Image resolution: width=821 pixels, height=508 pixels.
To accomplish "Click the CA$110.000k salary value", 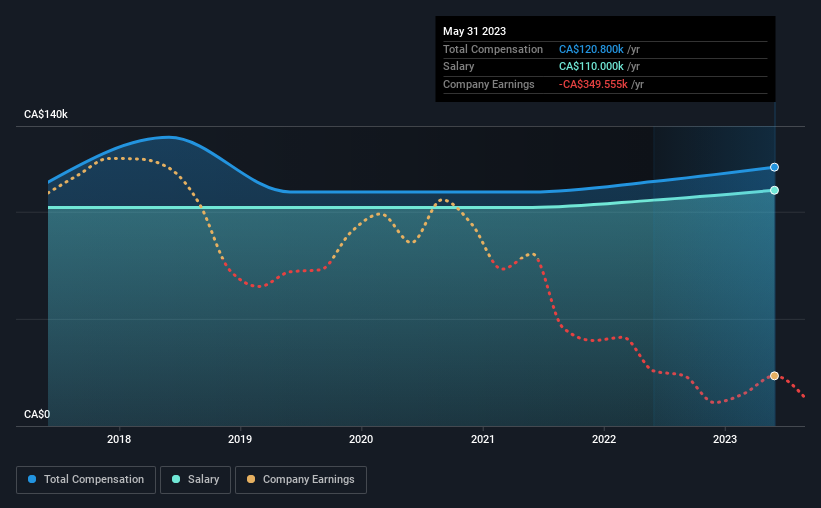I will (591, 67).
